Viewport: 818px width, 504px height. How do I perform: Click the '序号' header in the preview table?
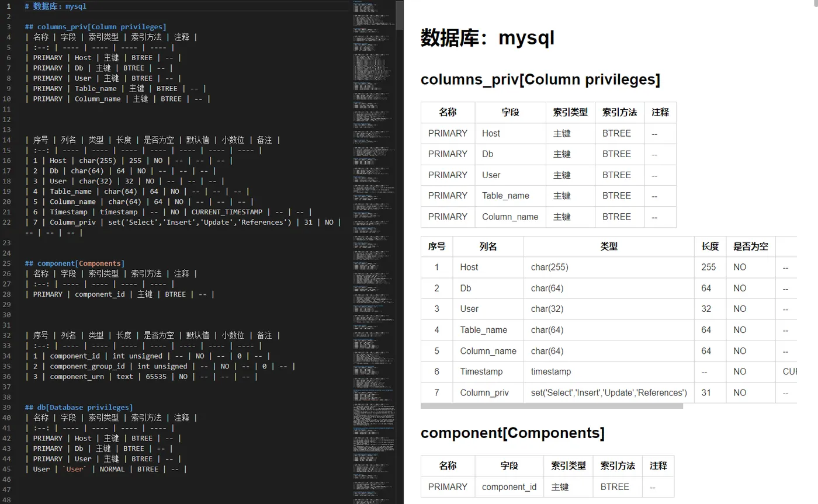coord(436,246)
